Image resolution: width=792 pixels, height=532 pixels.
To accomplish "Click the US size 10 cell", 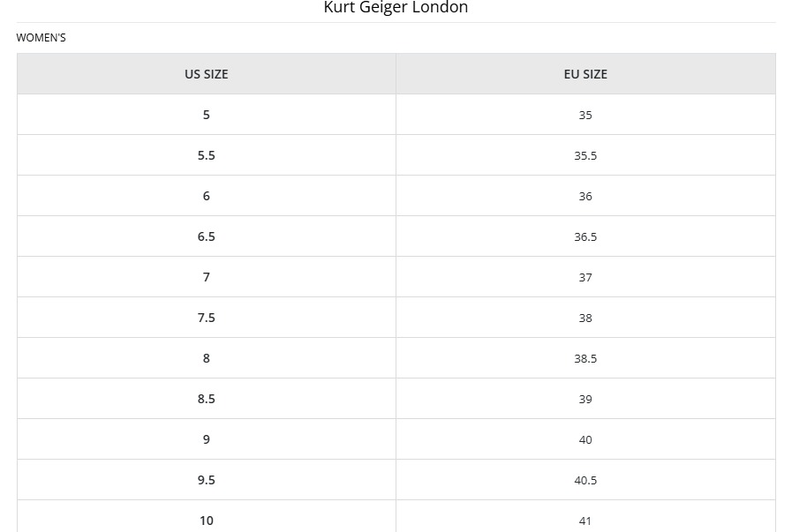I will point(206,516).
